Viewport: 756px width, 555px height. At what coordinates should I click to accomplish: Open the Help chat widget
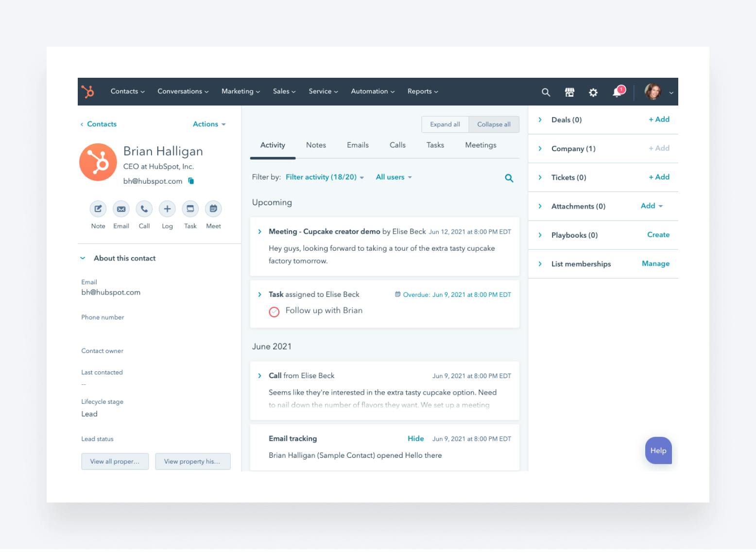pos(658,451)
